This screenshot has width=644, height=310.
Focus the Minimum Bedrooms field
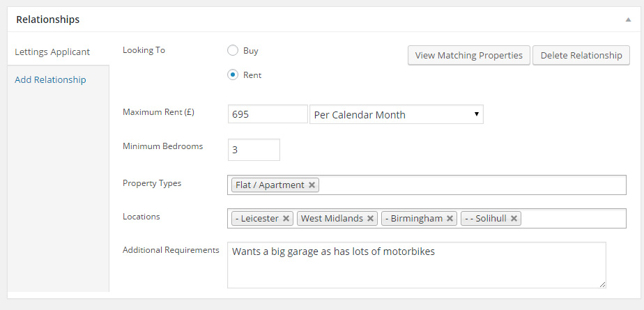point(253,149)
